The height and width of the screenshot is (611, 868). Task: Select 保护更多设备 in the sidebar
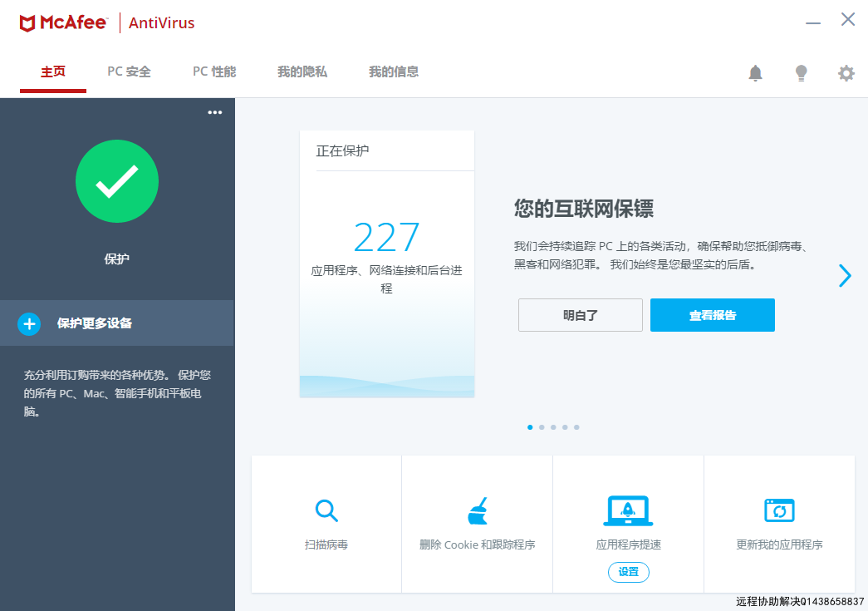(x=117, y=323)
